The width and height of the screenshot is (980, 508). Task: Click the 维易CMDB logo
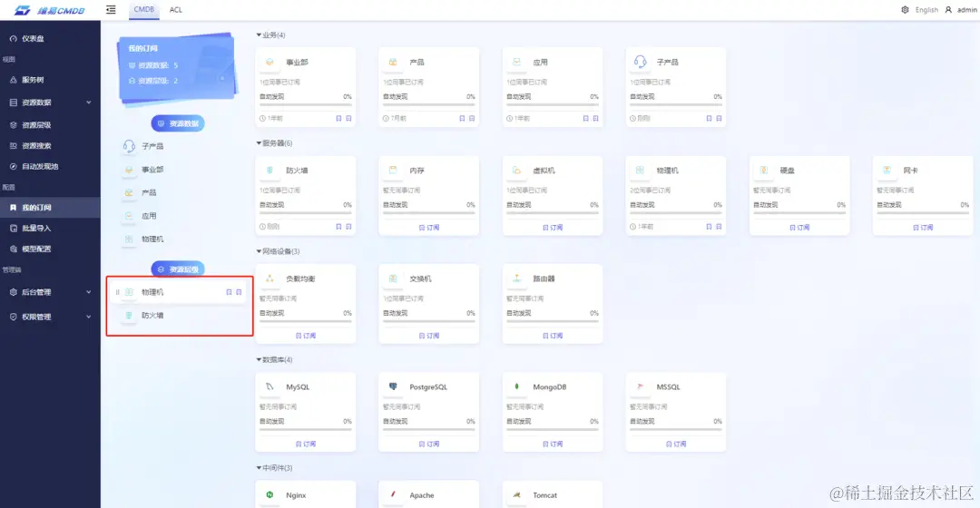[50, 10]
